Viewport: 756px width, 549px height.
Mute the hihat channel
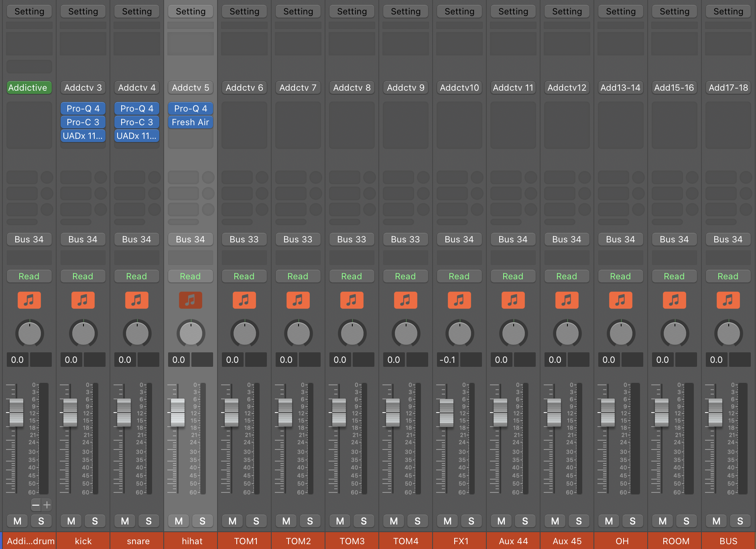179,521
